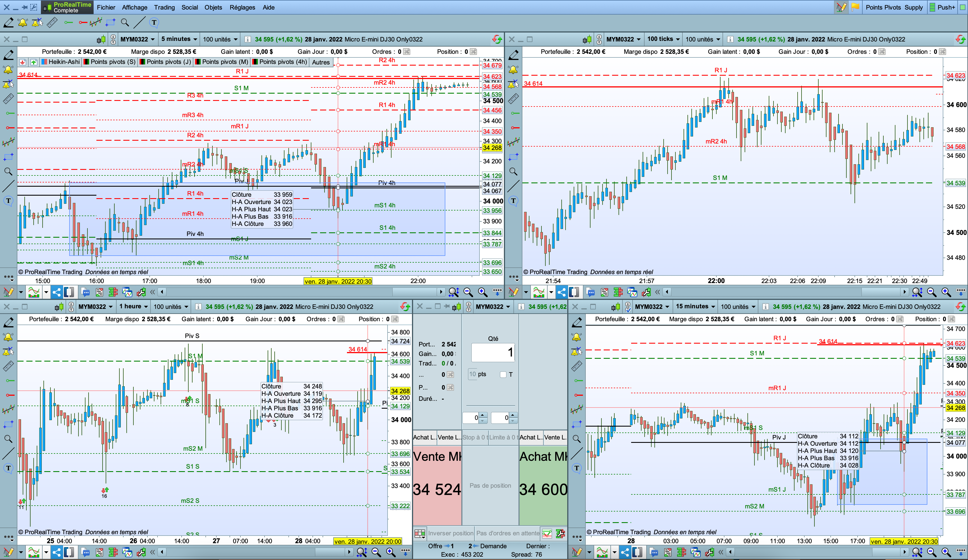This screenshot has width=968, height=560.
Task: Click the green Achat Mkt buy button
Action: (543, 484)
